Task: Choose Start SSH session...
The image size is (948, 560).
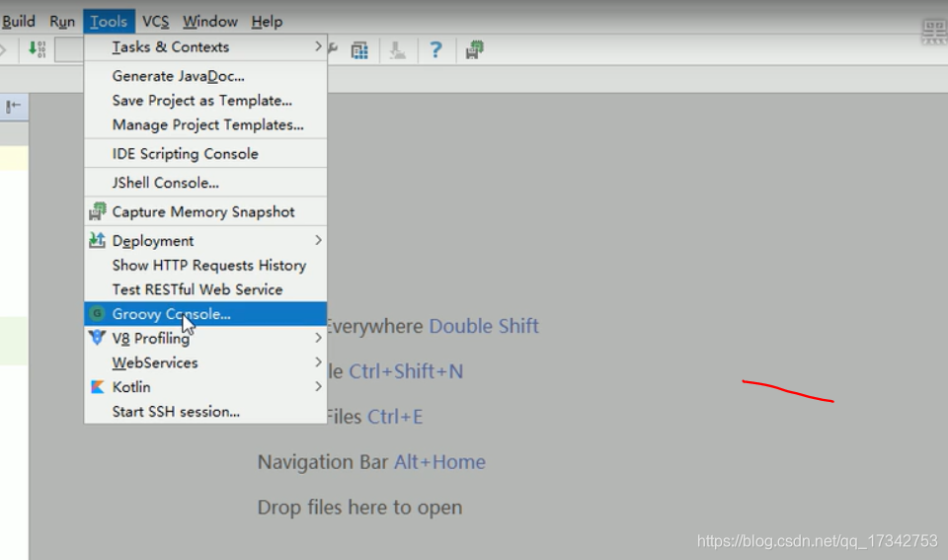Action: click(205, 411)
